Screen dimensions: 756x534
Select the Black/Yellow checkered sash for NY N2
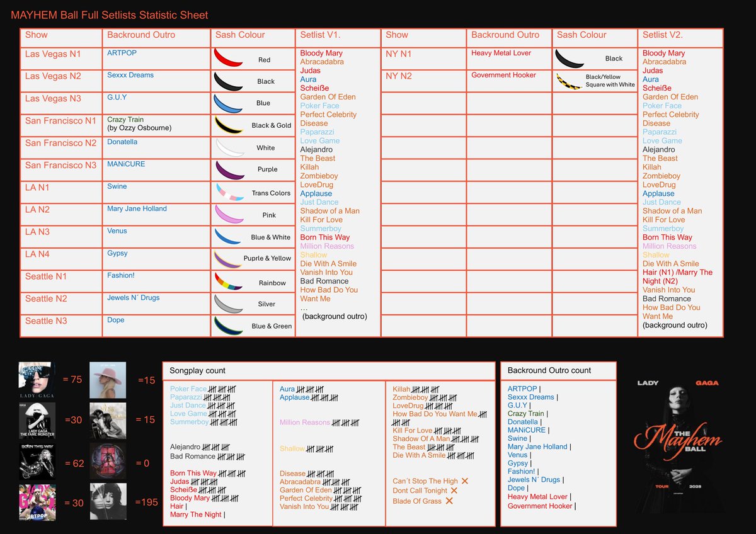click(571, 81)
